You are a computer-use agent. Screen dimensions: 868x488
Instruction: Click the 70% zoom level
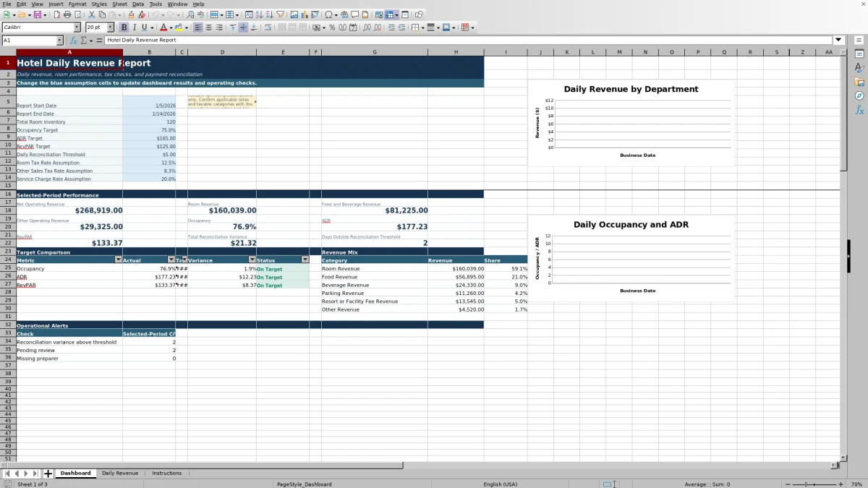[856, 484]
